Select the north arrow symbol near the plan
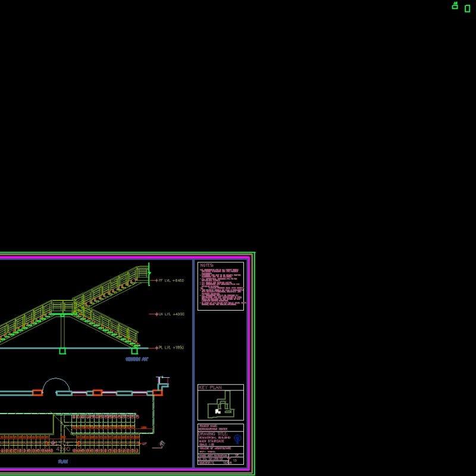This screenshot has width=476, height=476. click(161, 443)
